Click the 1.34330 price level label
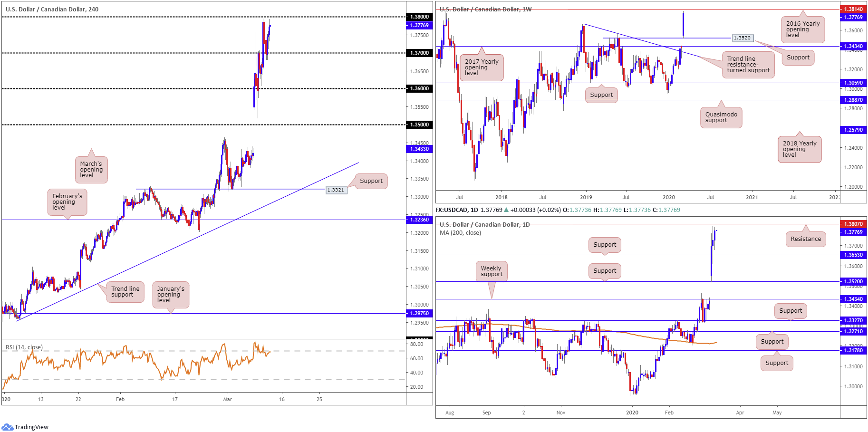 419,149
